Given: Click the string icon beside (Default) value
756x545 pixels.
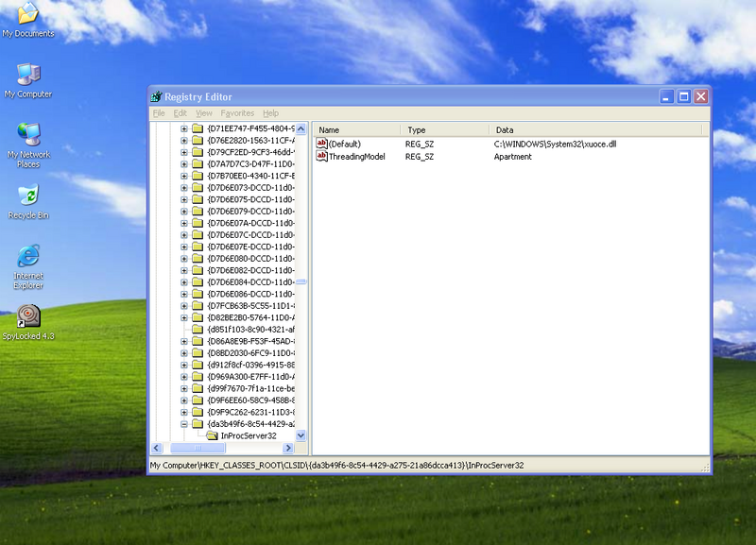Looking at the screenshot, I should click(x=321, y=144).
